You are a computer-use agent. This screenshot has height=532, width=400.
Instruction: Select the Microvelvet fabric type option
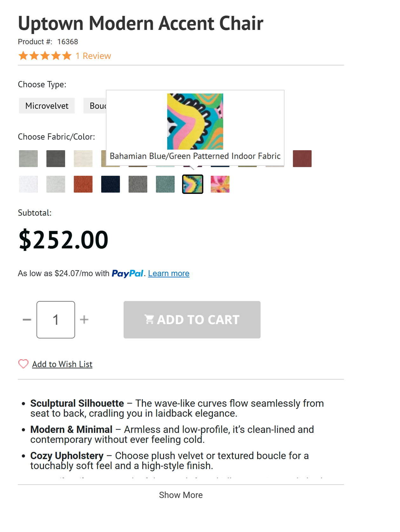pyautogui.click(x=46, y=106)
